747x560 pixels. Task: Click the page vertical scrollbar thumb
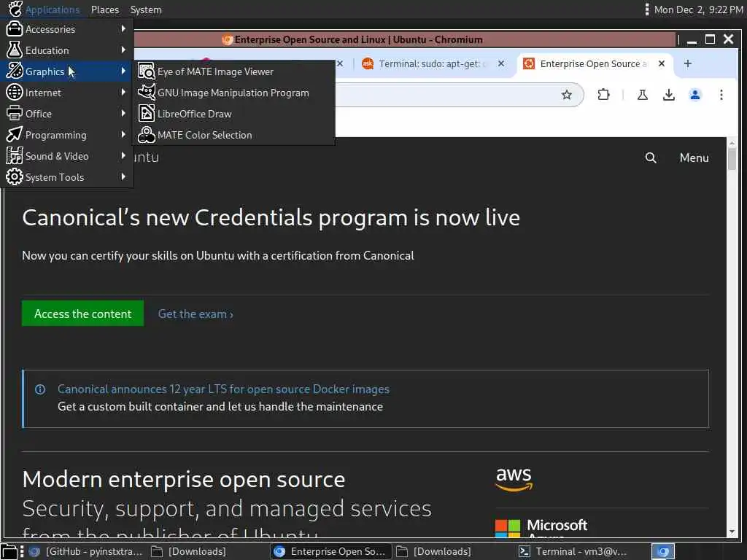point(732,159)
